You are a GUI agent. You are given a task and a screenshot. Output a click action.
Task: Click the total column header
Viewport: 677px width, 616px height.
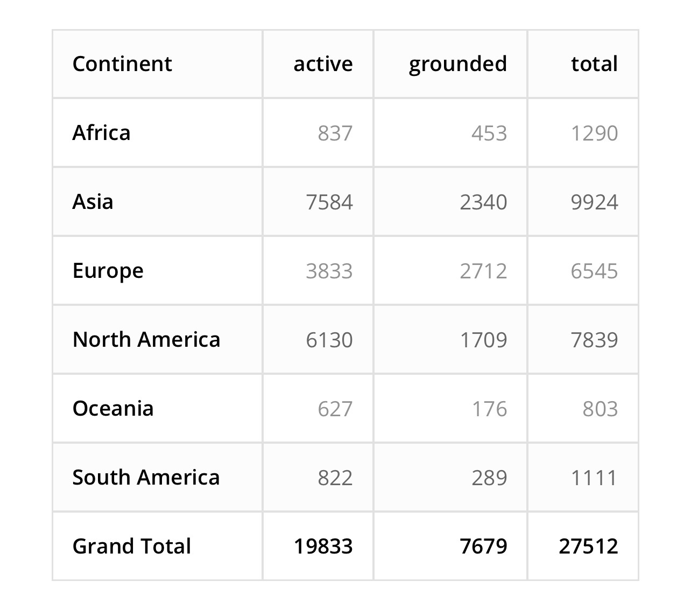pyautogui.click(x=594, y=64)
